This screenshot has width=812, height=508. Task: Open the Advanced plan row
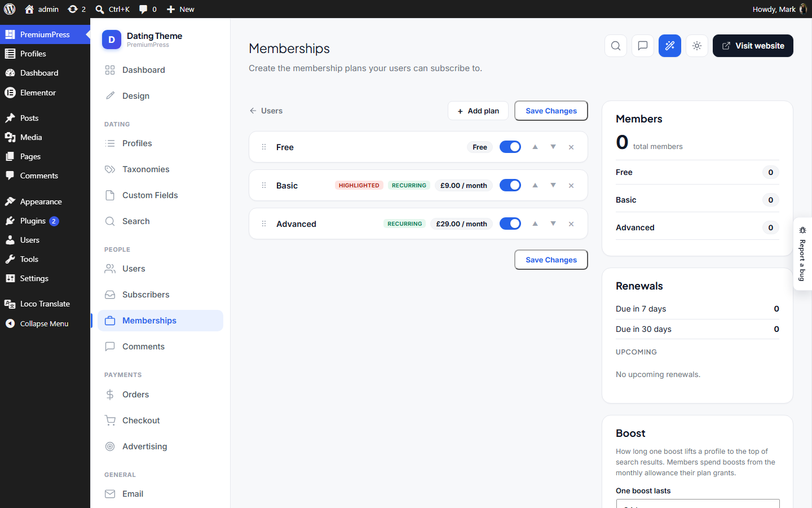click(418, 224)
